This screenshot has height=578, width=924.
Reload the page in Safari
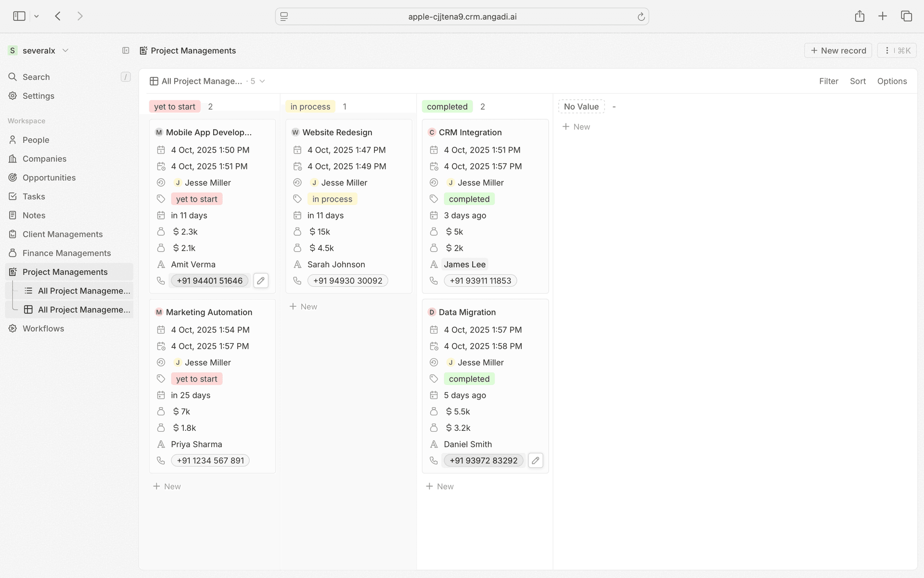pos(641,16)
